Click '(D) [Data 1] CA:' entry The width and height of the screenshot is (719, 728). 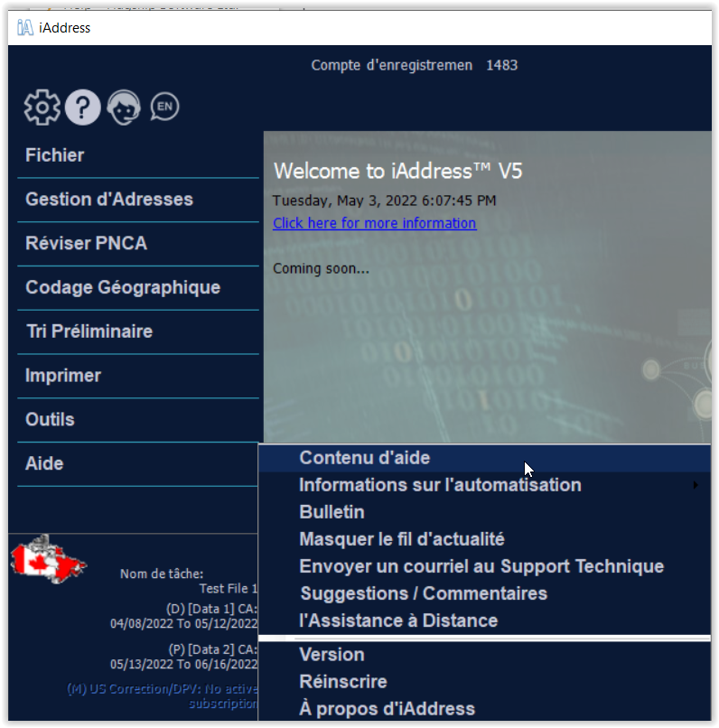pos(211,609)
